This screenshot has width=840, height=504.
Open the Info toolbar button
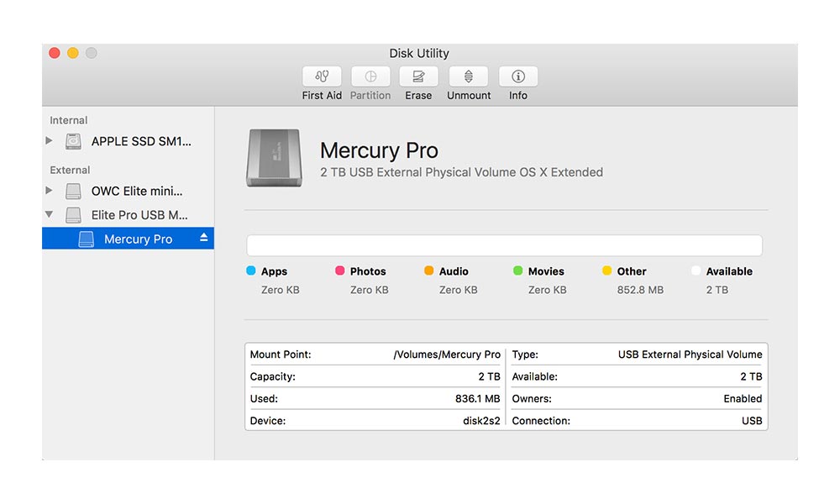pyautogui.click(x=518, y=76)
